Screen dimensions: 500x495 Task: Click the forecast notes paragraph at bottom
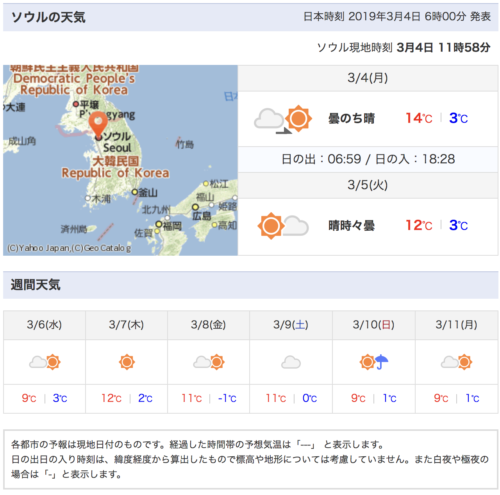coord(250,459)
